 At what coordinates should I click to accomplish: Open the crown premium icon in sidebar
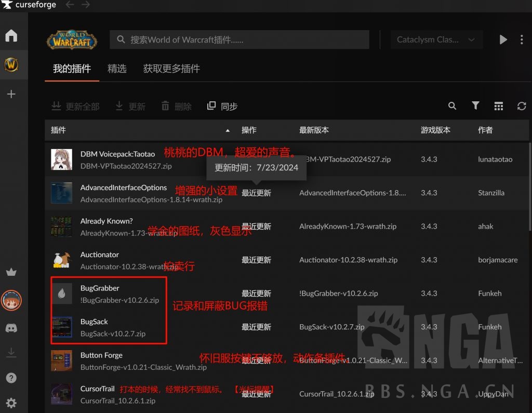pyautogui.click(x=11, y=272)
